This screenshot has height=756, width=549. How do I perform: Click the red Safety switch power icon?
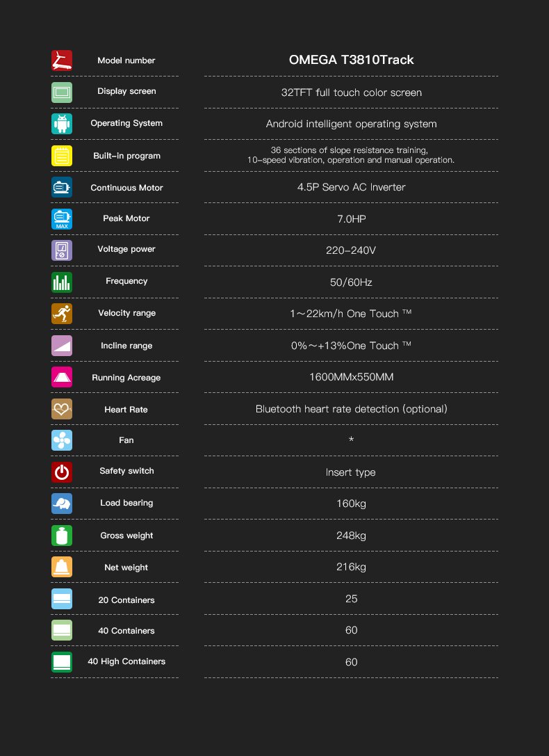[62, 472]
